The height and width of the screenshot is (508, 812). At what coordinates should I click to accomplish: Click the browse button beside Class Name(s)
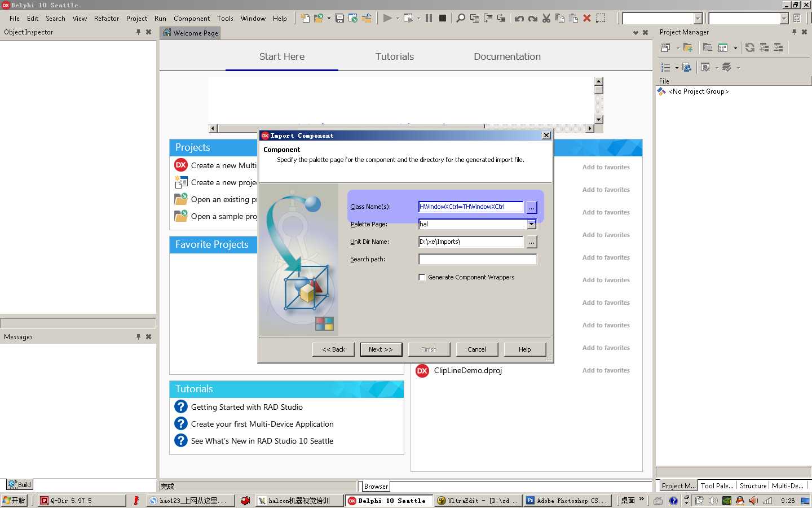coord(531,207)
